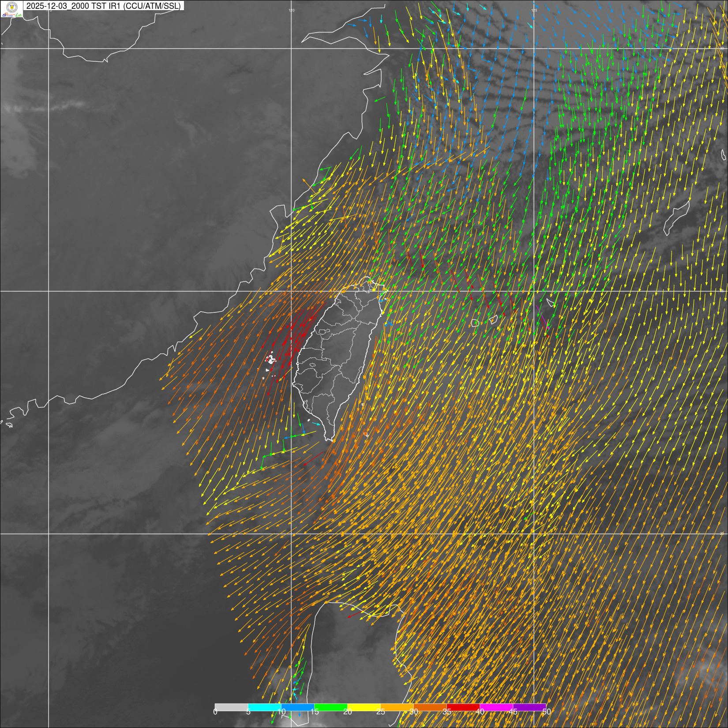Pick the light orange 25-30 legend segment
Viewport: 728px width, 728px height.
pyautogui.click(x=397, y=707)
